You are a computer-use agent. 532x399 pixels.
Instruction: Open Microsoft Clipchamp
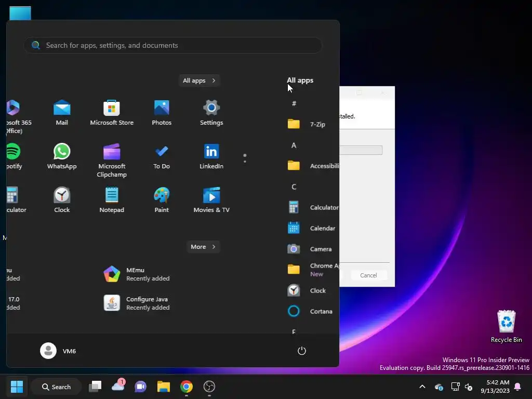coord(112,161)
